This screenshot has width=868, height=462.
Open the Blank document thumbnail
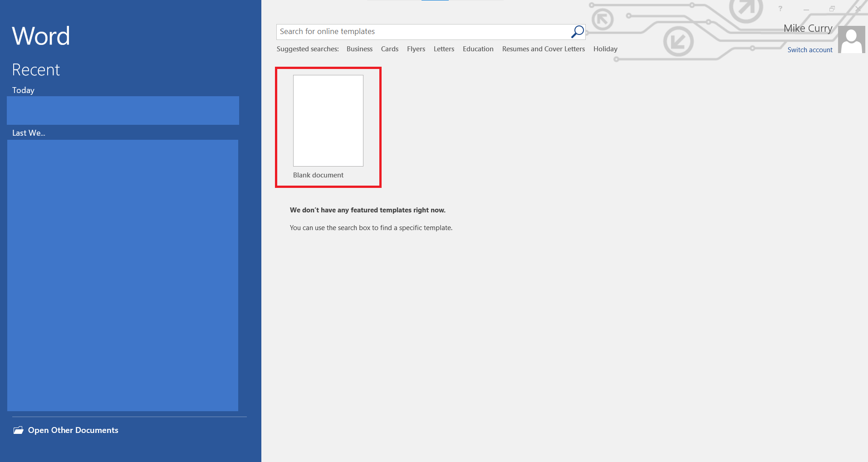pos(328,121)
